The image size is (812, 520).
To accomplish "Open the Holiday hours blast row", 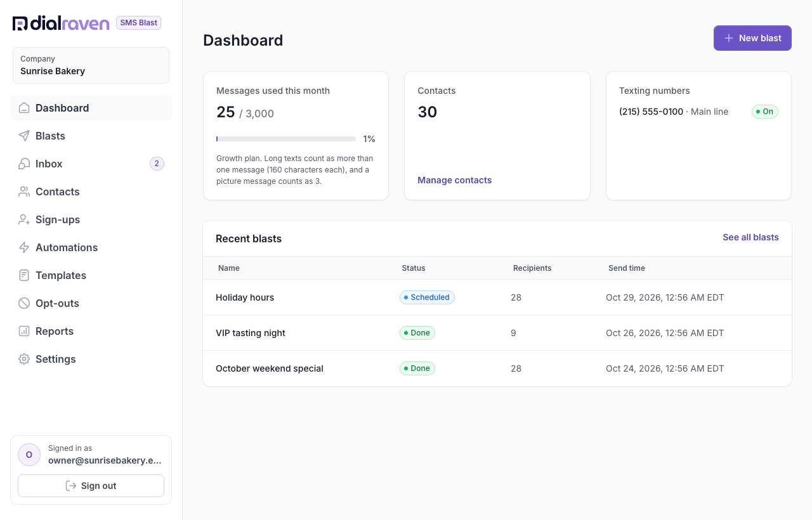I will click(497, 297).
